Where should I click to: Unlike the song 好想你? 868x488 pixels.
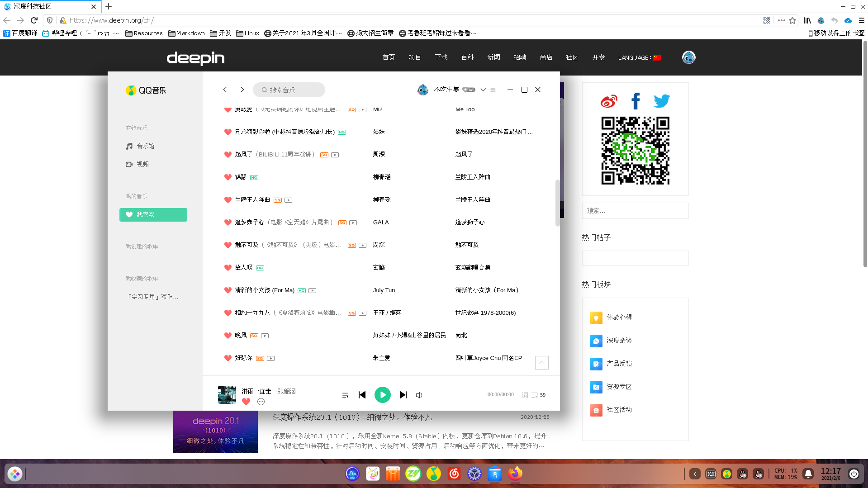(228, 358)
